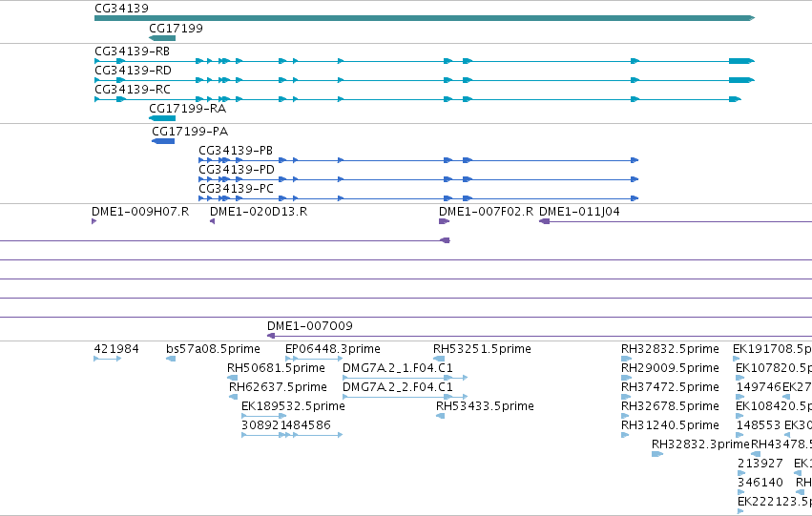Select the CG34139-PC label
812x516 pixels.
(x=236, y=189)
